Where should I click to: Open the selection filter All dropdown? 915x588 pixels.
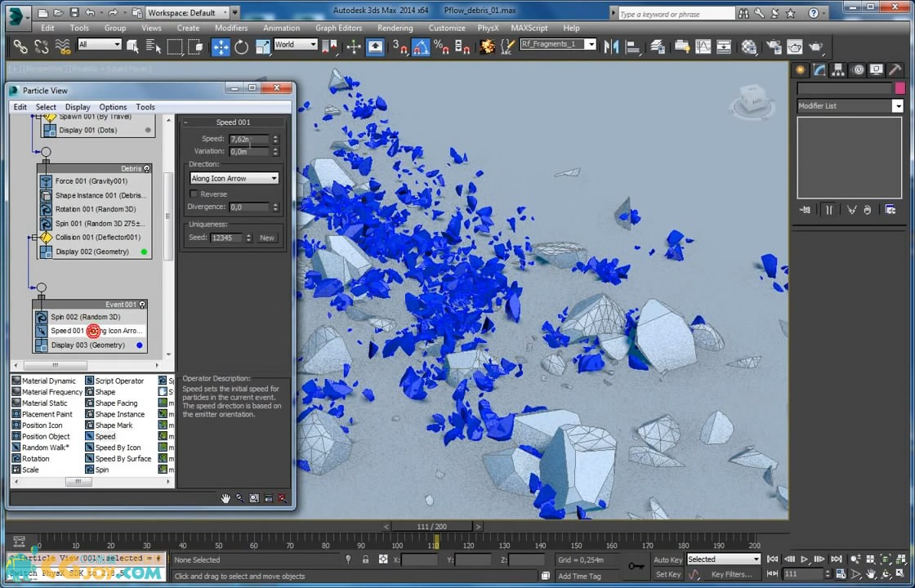(x=100, y=44)
